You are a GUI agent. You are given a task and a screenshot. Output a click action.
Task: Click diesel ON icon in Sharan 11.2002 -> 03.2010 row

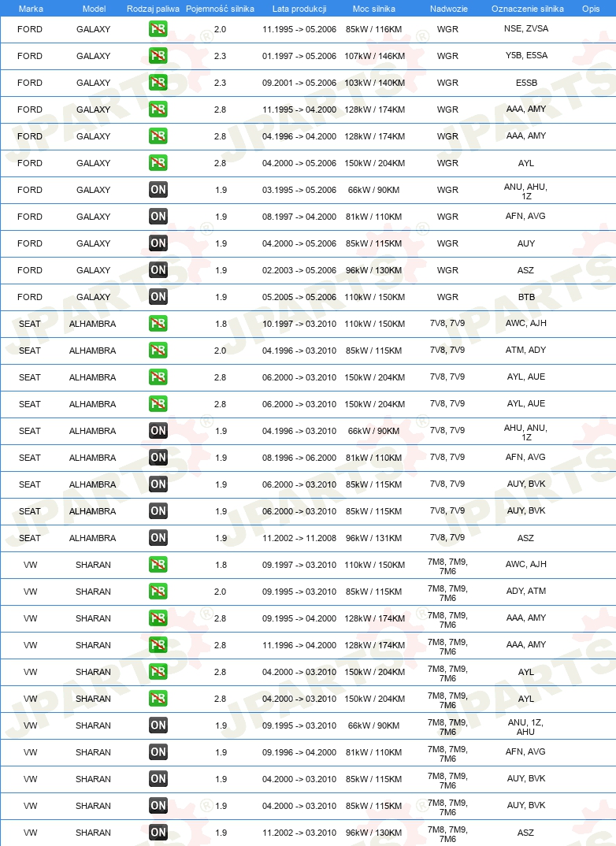point(158,833)
